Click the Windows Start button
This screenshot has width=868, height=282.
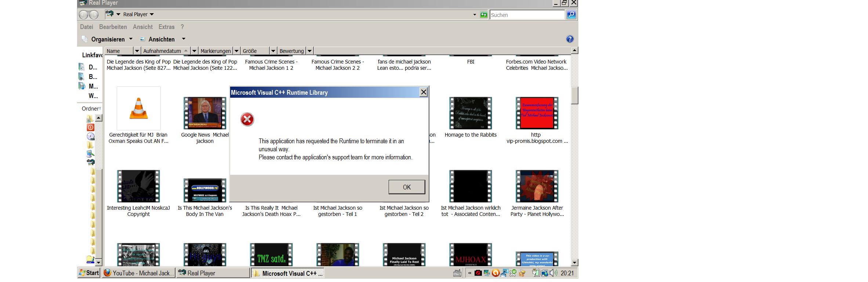point(88,273)
